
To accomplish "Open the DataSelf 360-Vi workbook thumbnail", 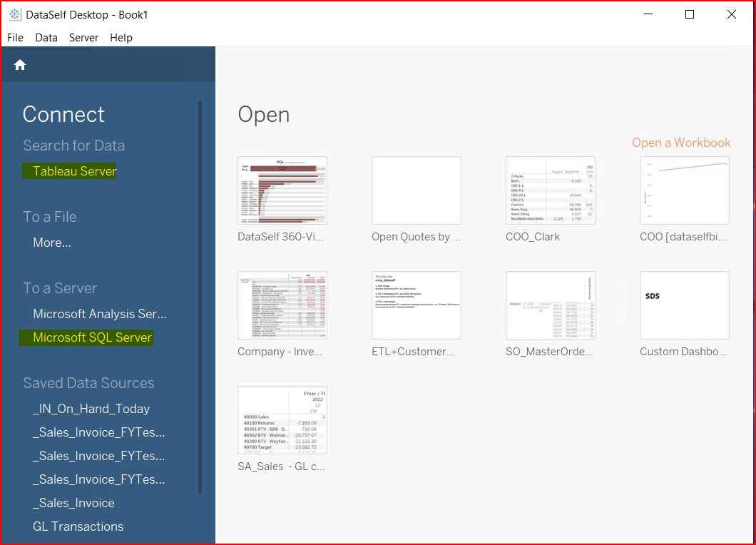I will click(282, 190).
